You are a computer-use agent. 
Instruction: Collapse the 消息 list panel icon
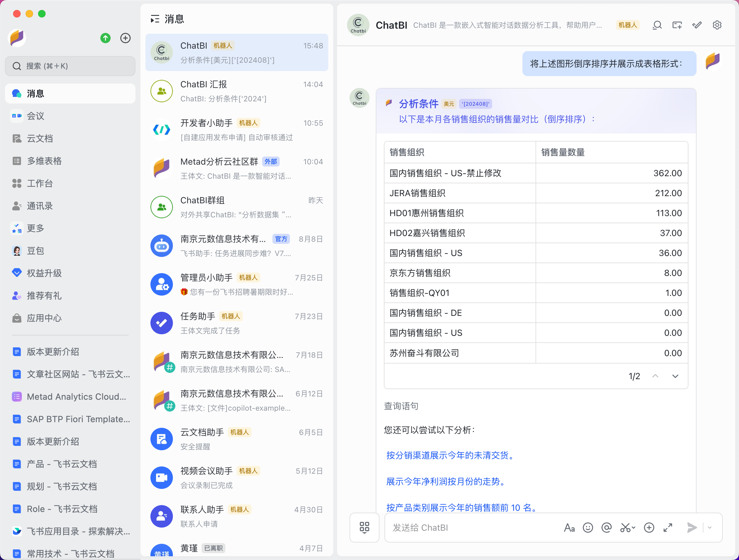click(155, 19)
